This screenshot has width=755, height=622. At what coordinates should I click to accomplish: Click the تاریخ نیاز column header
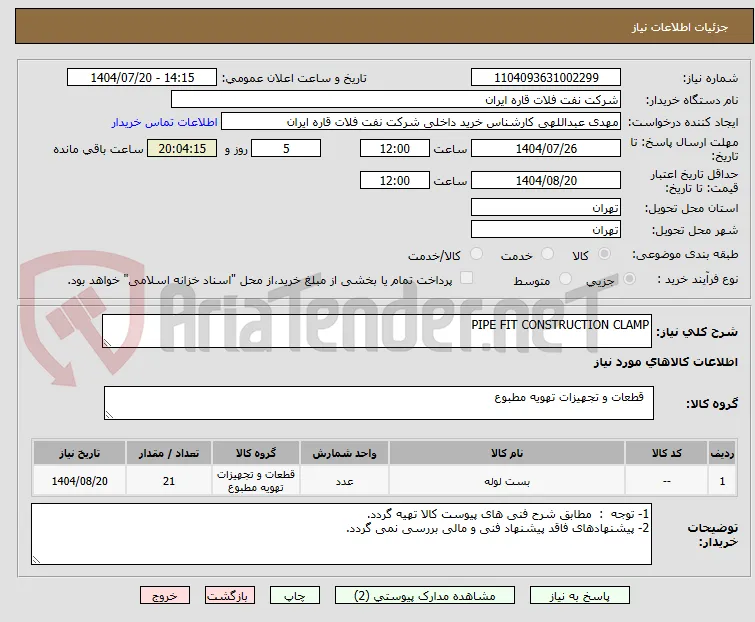pos(79,453)
